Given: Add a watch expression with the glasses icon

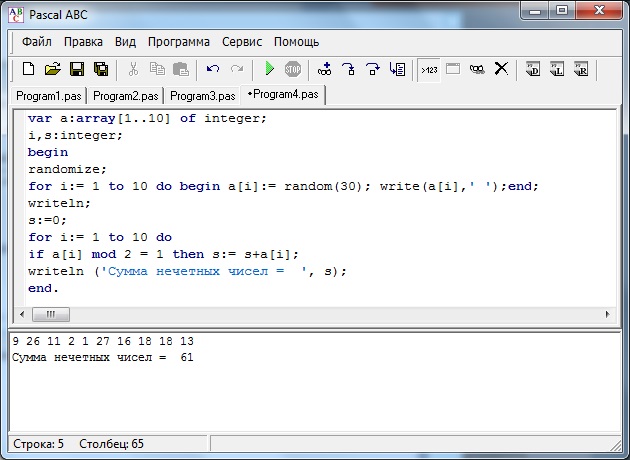Looking at the screenshot, I should click(324, 69).
